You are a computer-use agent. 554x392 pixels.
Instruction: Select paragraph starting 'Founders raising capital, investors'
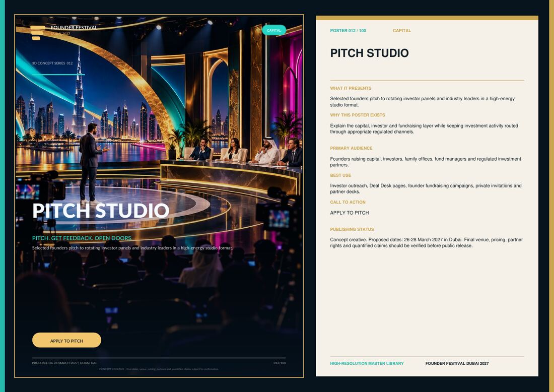pos(426,162)
